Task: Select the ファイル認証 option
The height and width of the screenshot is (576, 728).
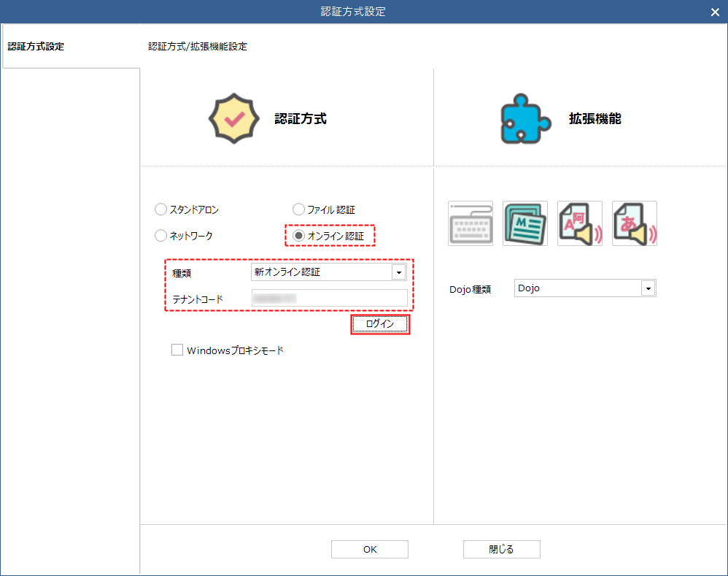Action: [298, 210]
